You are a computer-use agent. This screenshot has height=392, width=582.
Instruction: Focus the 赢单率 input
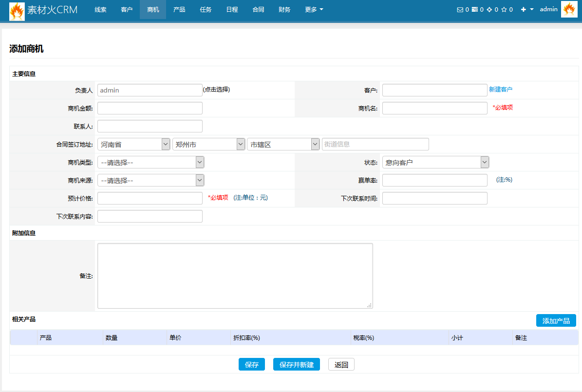(434, 180)
